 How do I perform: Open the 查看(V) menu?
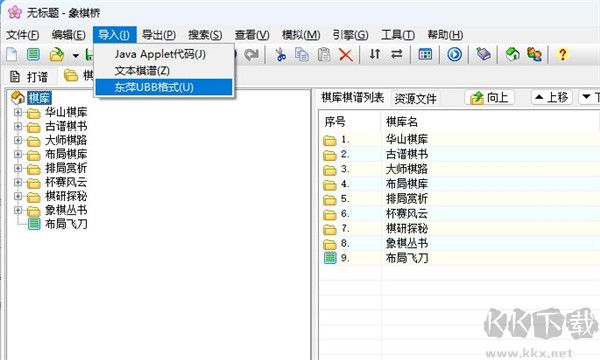pos(252,35)
